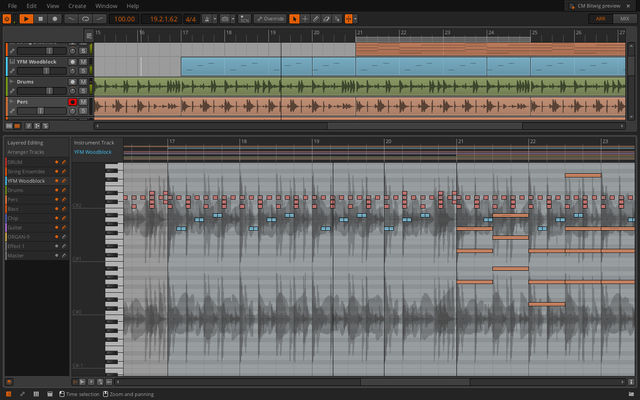Viewport: 640px width, 400px height.
Task: Toggle automation lane icon under YFM Woodblock
Action: [12, 71]
